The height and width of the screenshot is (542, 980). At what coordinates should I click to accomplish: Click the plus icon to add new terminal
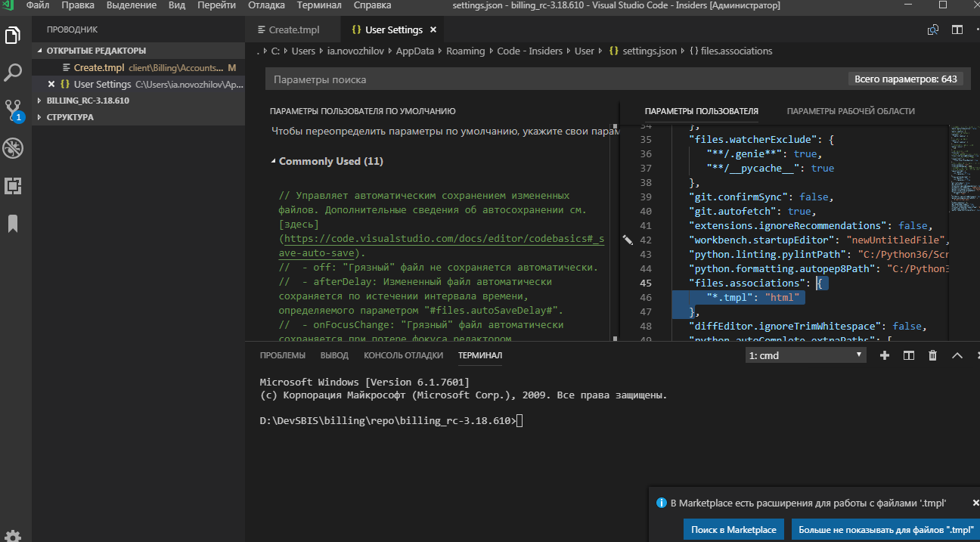coord(885,355)
